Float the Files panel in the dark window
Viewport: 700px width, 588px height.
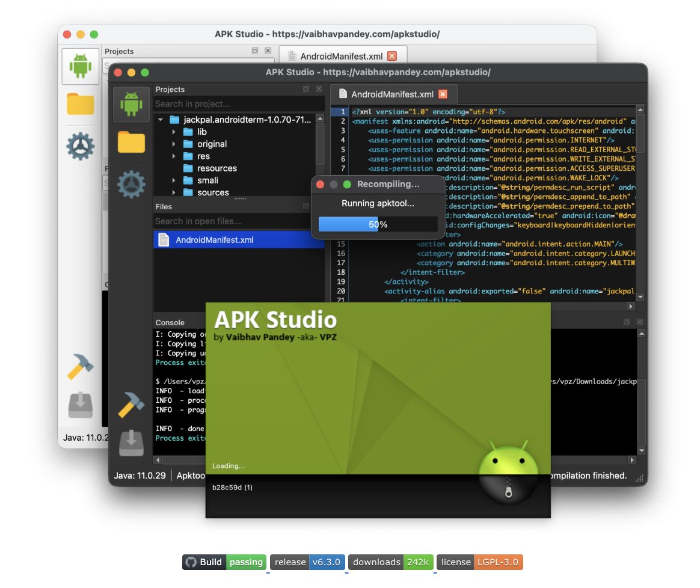(x=306, y=206)
